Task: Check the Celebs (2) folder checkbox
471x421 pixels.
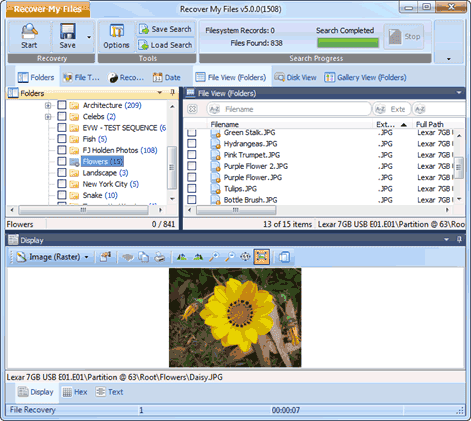Action: (x=62, y=116)
